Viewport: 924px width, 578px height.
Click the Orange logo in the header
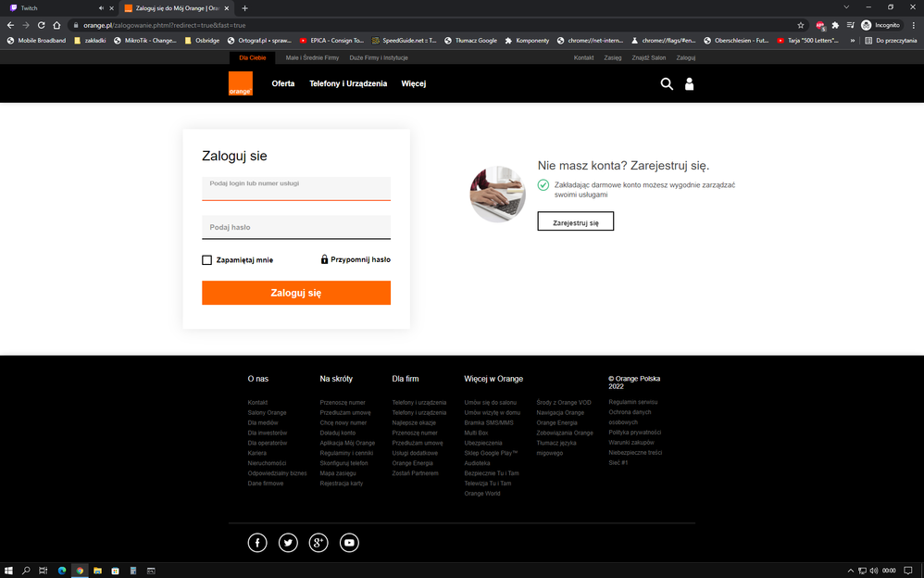click(241, 83)
